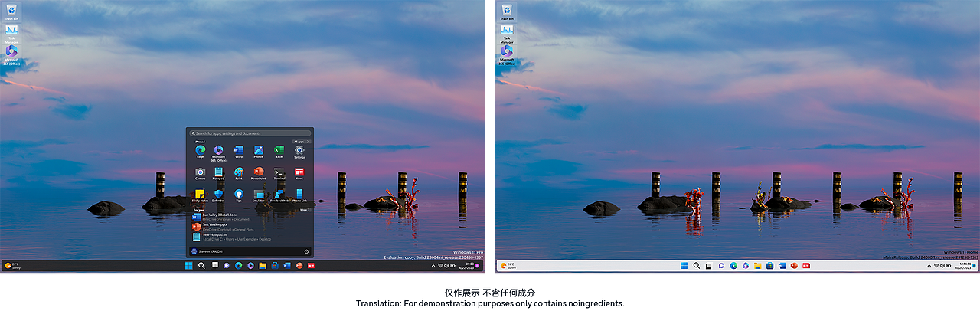
Task: Open Microsoft 365 icon on light taskbar
Action: tap(745, 266)
